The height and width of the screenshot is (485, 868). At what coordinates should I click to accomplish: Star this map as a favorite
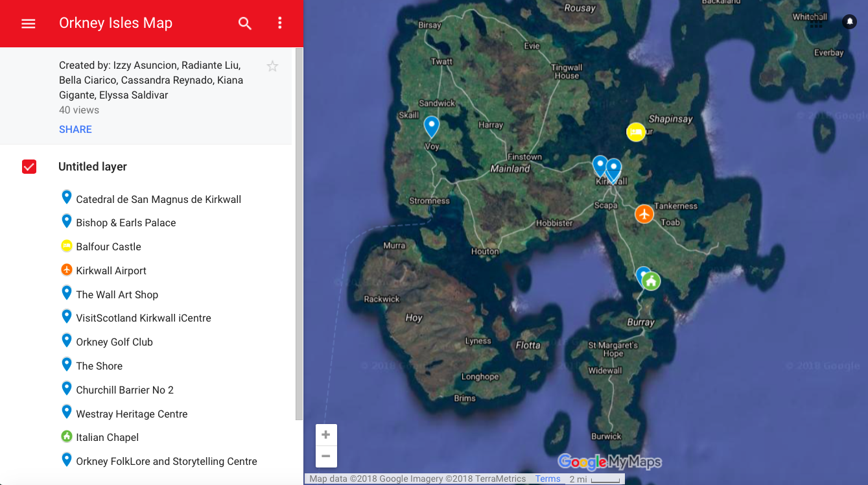[x=272, y=66]
